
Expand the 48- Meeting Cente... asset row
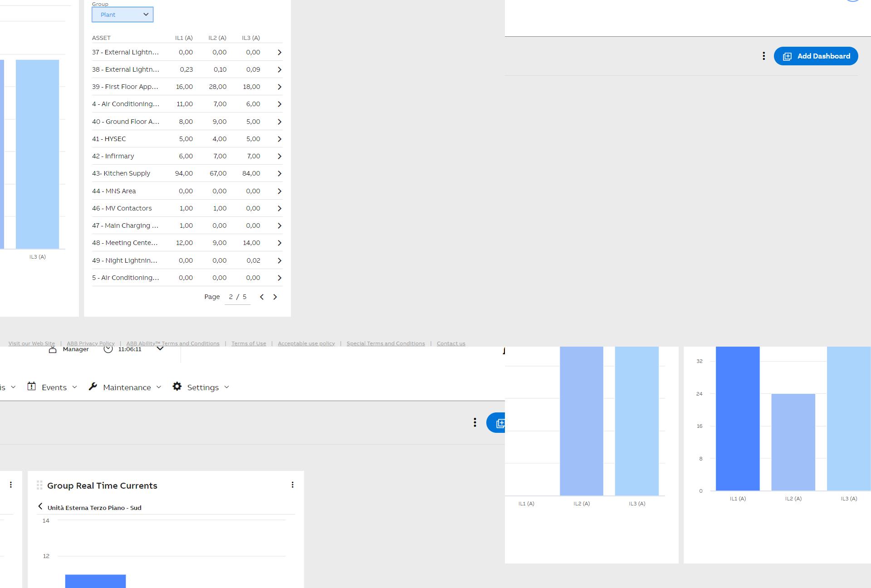coord(279,243)
